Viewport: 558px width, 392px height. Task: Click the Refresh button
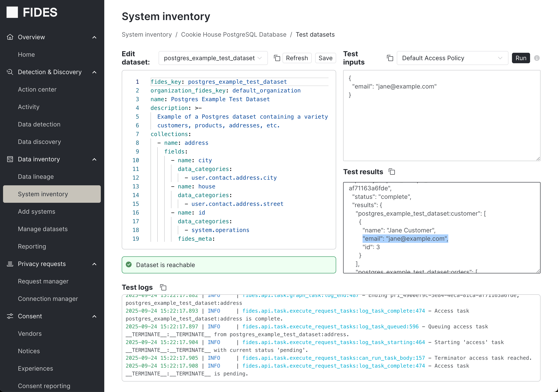tap(297, 58)
